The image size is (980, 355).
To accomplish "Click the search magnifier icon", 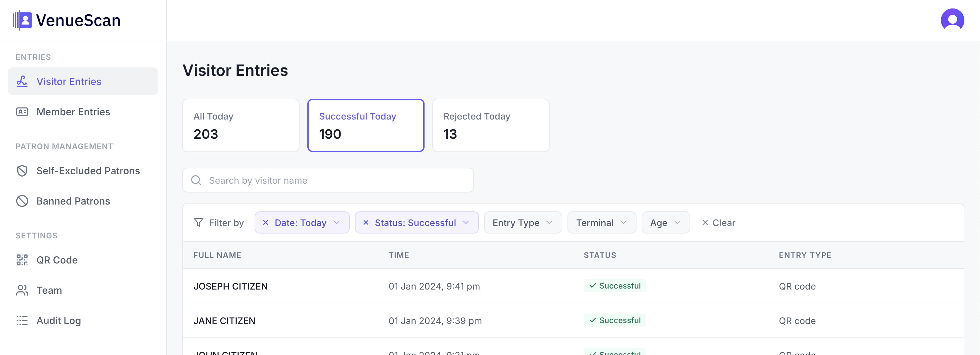I will (x=196, y=180).
